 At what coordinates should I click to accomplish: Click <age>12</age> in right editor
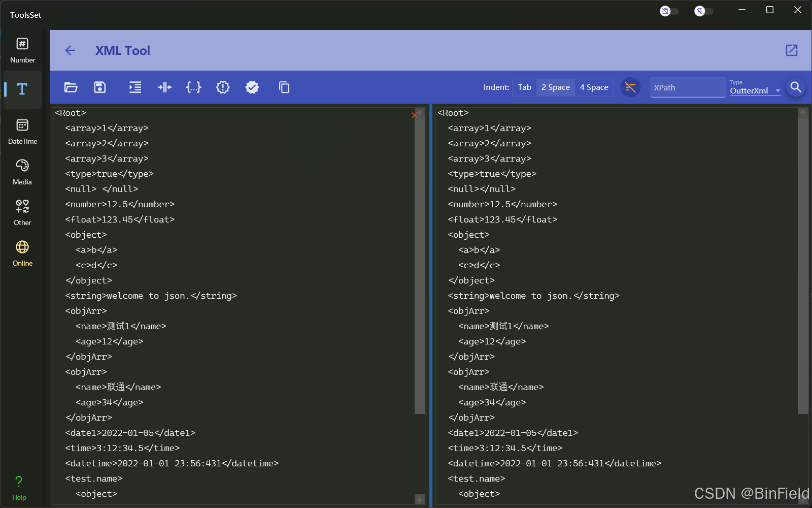click(492, 341)
